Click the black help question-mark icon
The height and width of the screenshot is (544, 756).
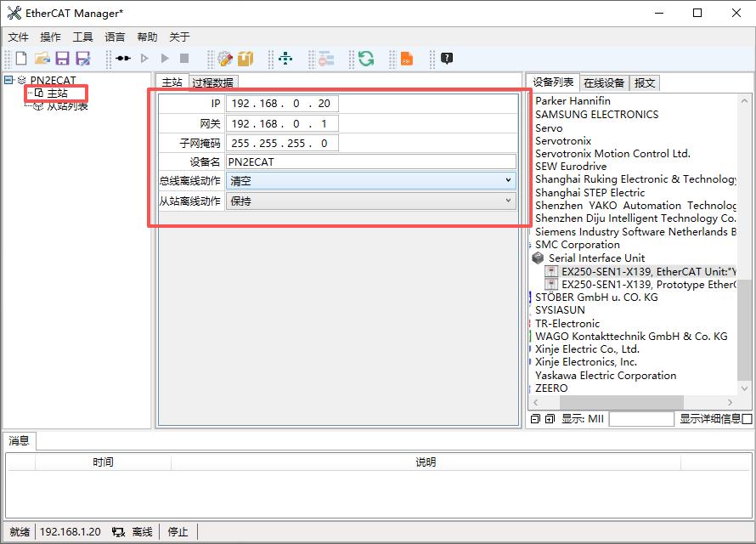pyautogui.click(x=447, y=59)
